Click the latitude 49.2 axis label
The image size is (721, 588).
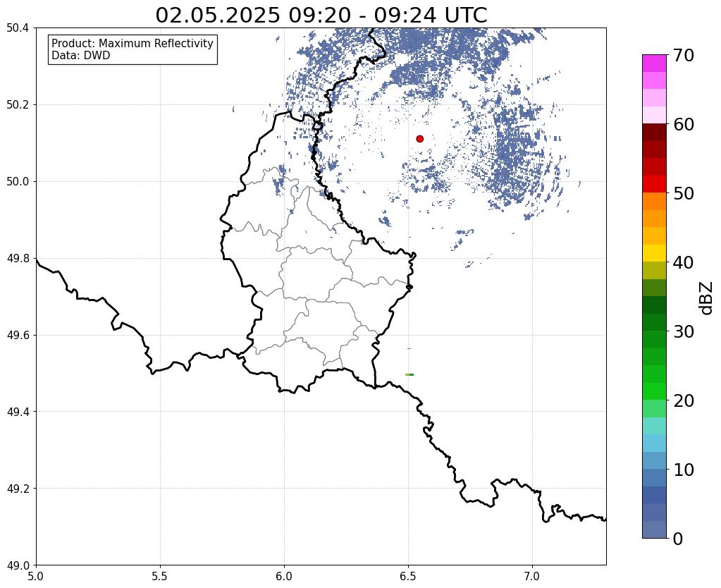18,489
